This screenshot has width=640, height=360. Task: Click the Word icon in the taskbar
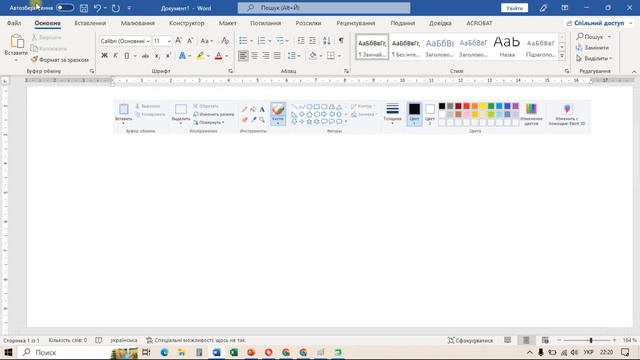click(216, 352)
